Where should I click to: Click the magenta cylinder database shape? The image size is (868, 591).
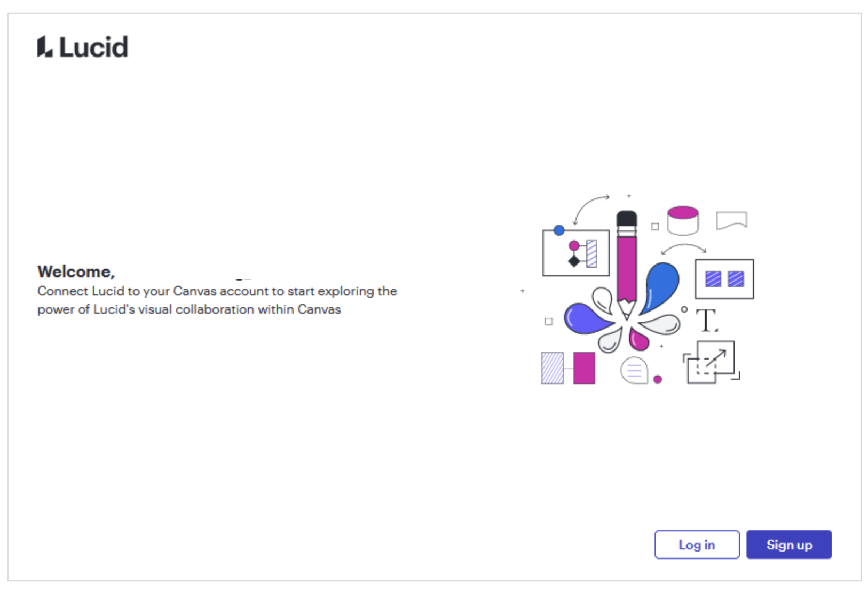click(683, 221)
